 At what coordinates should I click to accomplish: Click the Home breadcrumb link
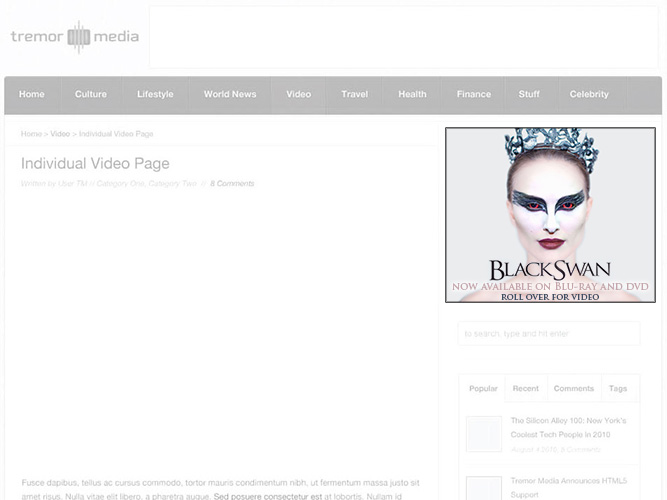coord(31,134)
